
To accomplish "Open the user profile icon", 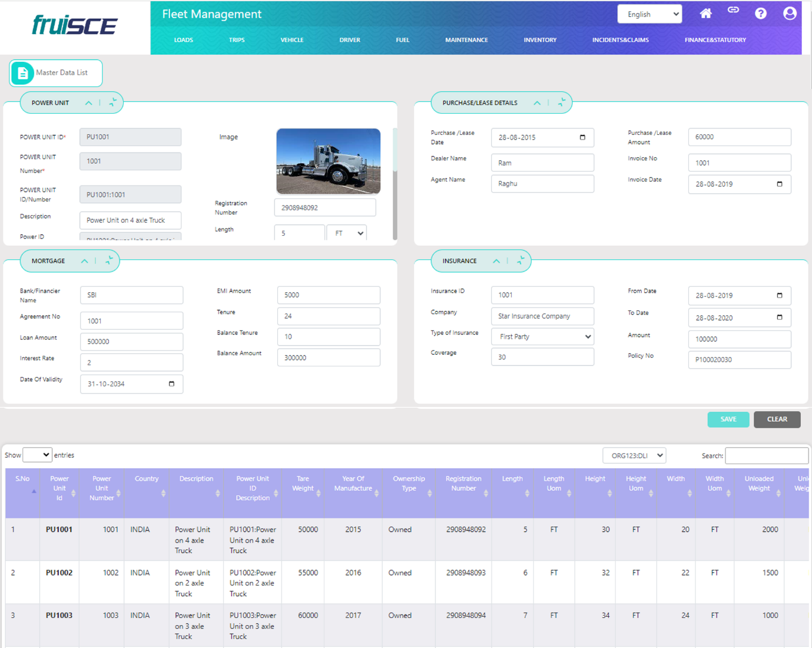I will pos(790,14).
